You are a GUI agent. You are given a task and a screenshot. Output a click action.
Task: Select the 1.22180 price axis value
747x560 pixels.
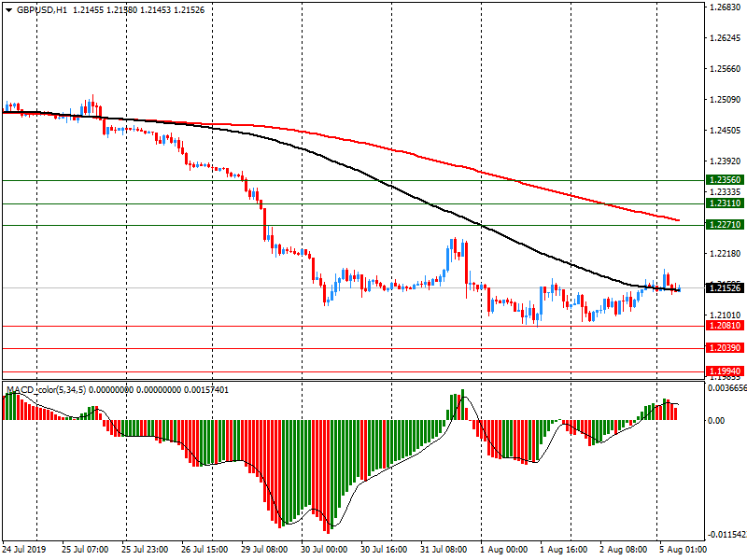[726, 254]
